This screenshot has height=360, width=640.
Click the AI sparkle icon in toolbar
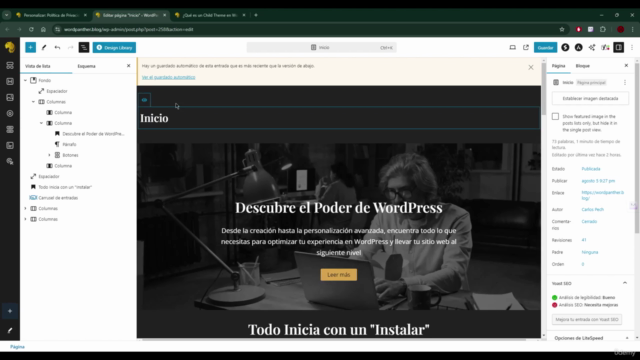(x=592, y=47)
